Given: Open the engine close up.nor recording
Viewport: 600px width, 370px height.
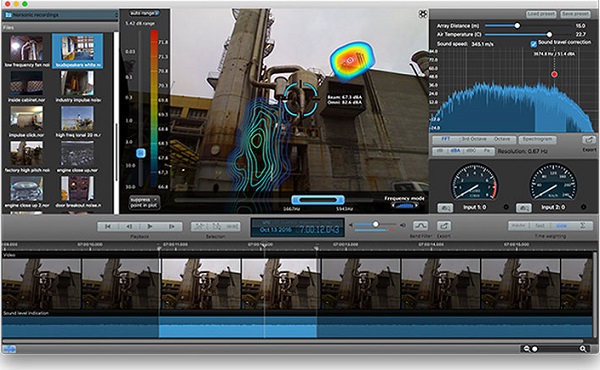Looking at the screenshot, I should coord(78,157).
